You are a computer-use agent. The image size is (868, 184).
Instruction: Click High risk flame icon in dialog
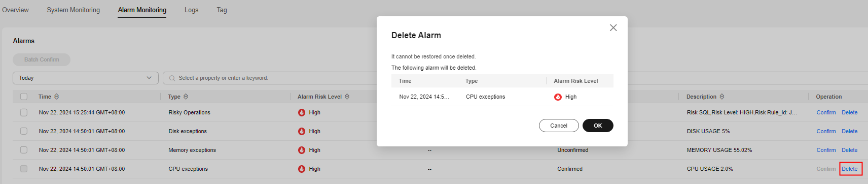(x=558, y=97)
